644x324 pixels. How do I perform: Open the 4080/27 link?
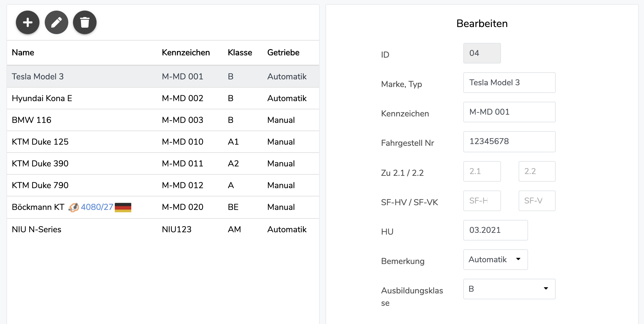click(97, 207)
